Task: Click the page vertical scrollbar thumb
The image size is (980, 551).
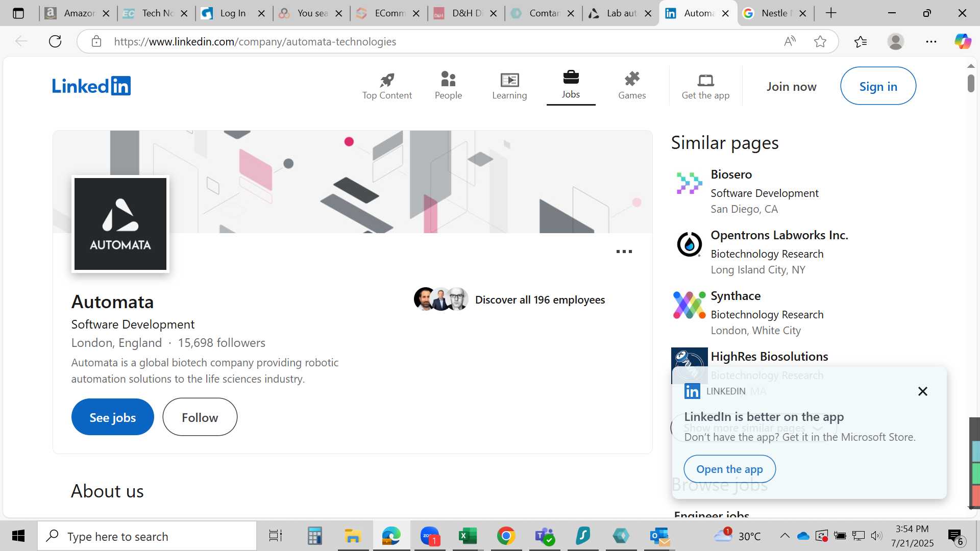Action: click(x=971, y=83)
